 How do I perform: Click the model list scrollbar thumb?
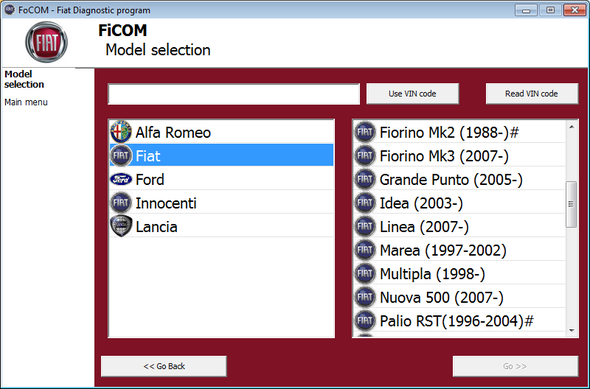pos(572,204)
